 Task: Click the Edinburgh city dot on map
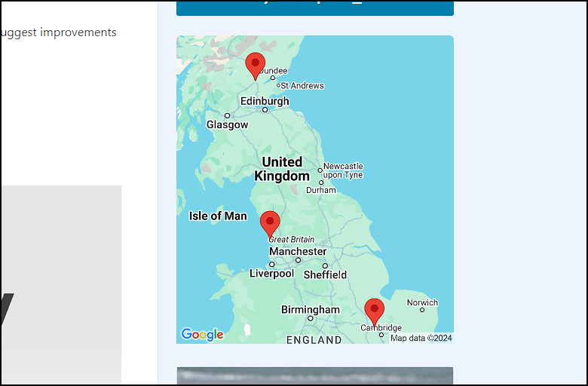(265, 110)
